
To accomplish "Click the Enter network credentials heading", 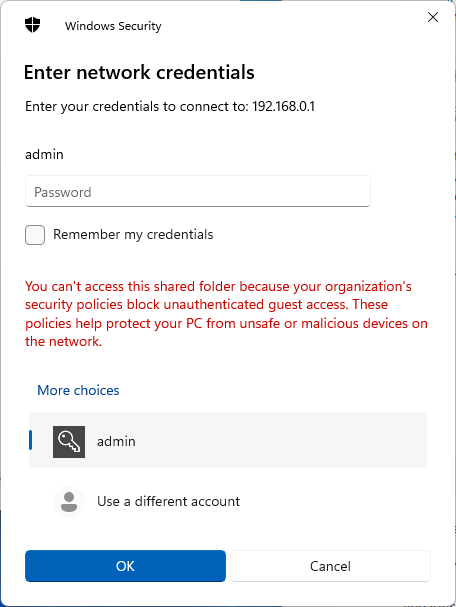I will (x=139, y=72).
